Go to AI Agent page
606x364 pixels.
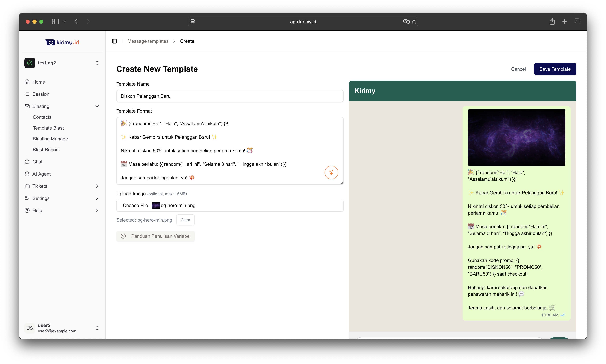point(41,174)
